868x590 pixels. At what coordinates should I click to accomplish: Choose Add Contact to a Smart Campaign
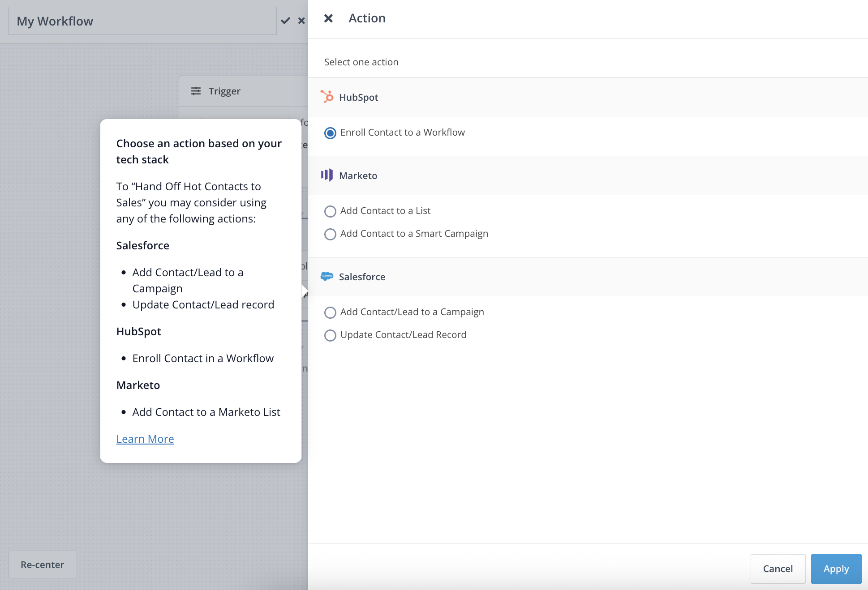coord(331,234)
